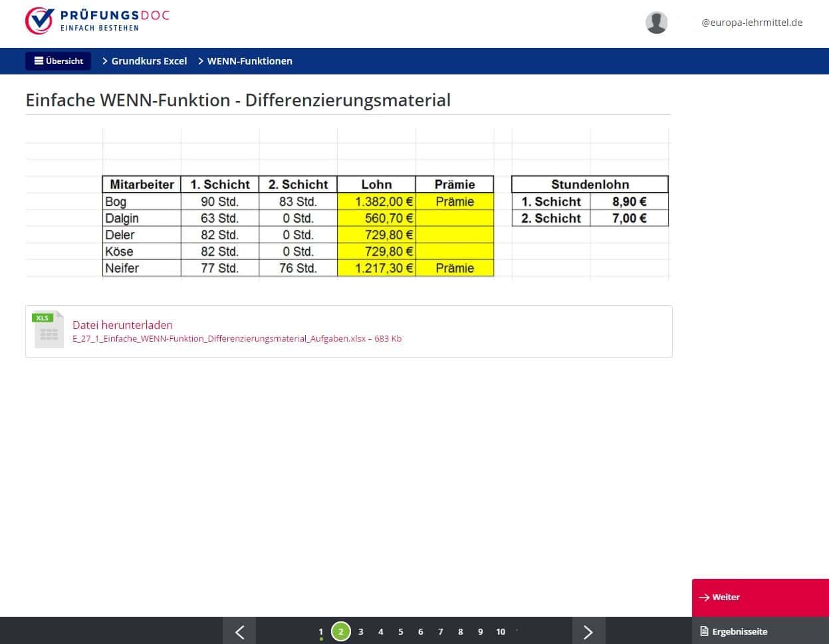This screenshot has width=829, height=644.
Task: Select page 3 in pagination
Action: point(361,631)
